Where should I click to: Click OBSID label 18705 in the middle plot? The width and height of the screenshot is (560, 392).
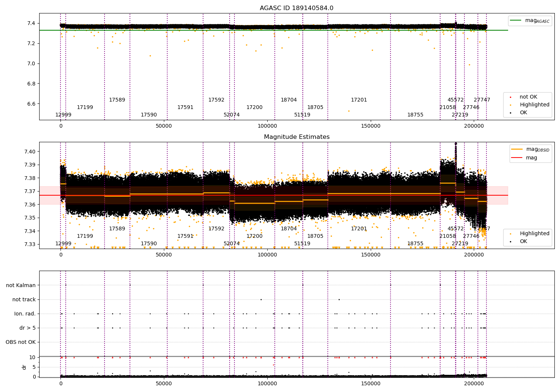tap(315, 236)
